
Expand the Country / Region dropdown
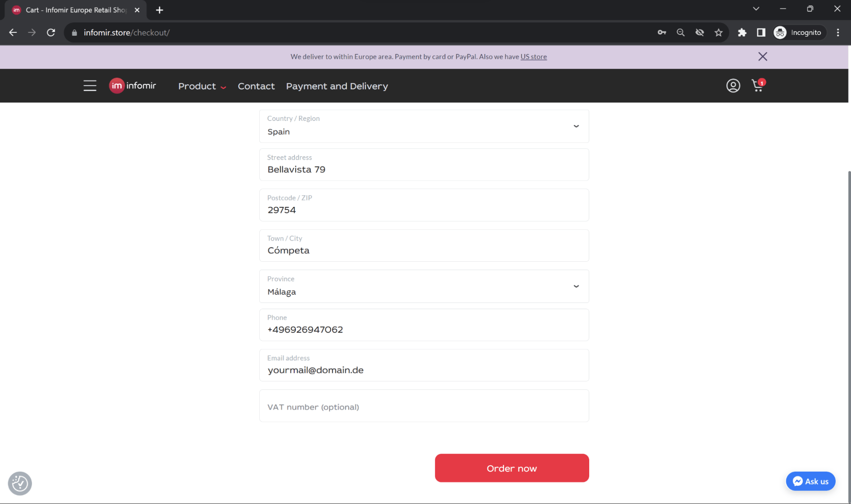(576, 126)
